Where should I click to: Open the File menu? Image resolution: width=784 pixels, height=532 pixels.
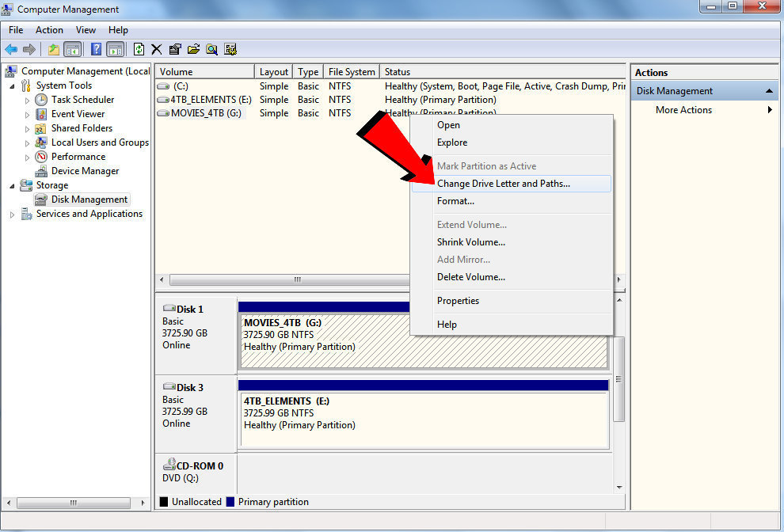tap(16, 30)
